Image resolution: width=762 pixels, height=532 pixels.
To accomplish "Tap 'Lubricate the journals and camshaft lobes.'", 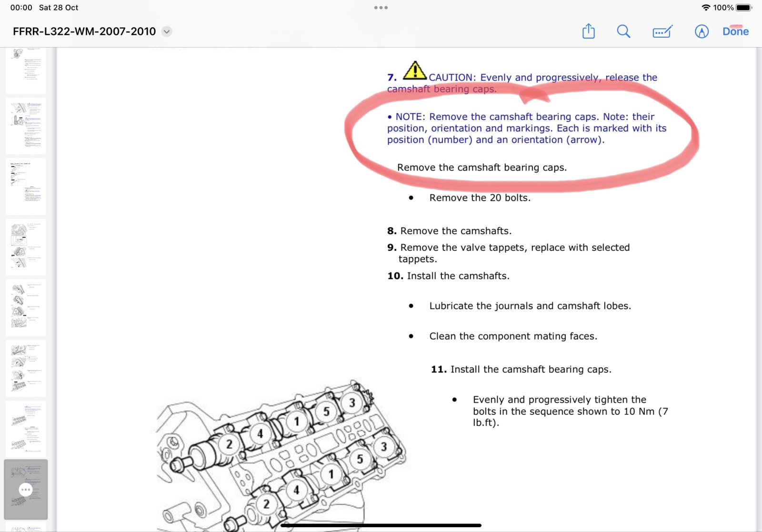I will tap(530, 306).
